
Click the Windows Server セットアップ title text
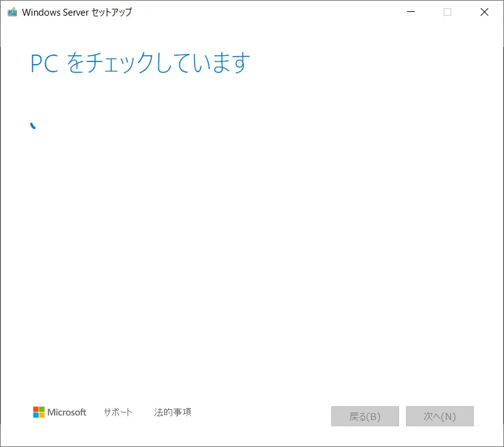[77, 12]
